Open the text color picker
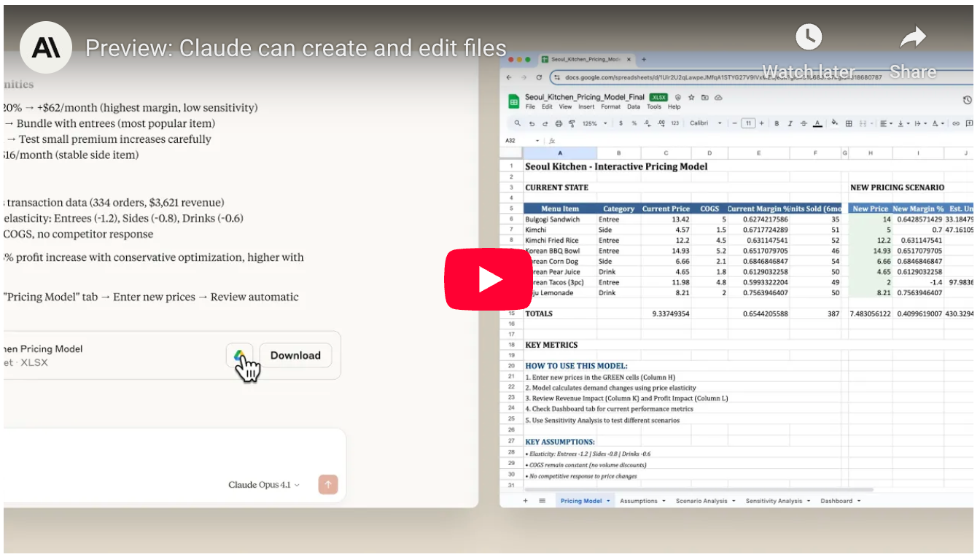 [817, 123]
